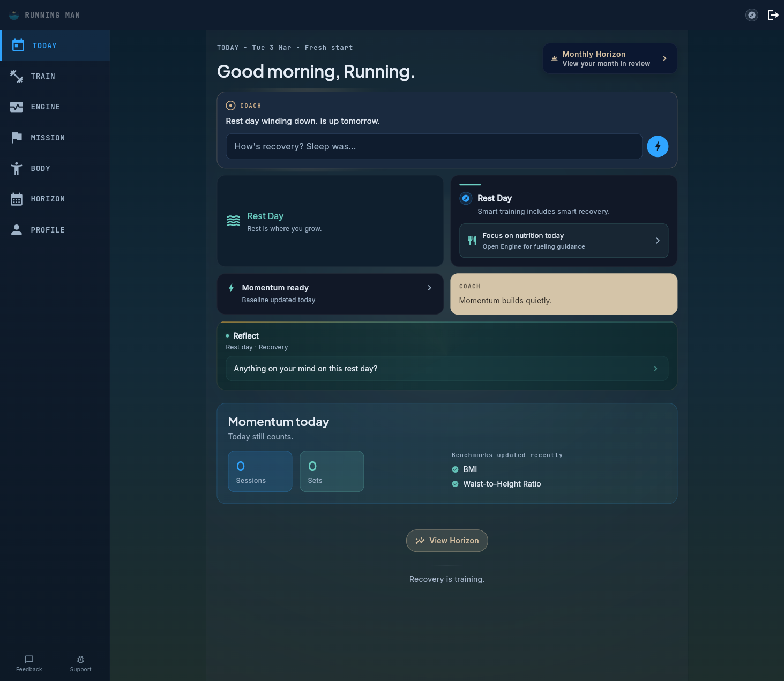Click the lightning send icon in Coach bar
Screen dimensions: 784x681
click(x=658, y=146)
